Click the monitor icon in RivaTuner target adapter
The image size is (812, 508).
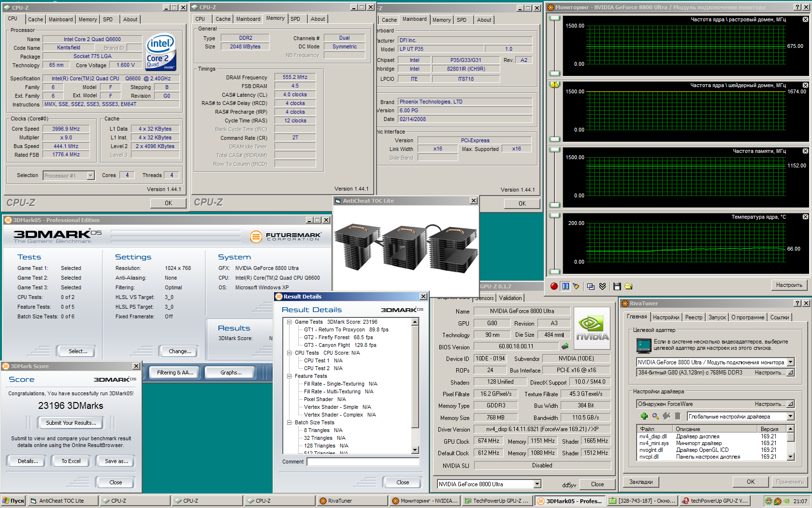644,345
